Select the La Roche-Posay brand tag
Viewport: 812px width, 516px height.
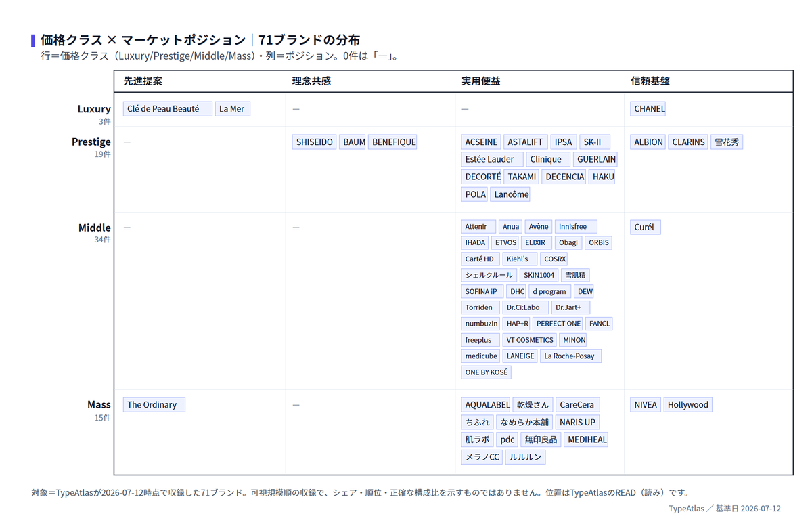[x=570, y=356]
